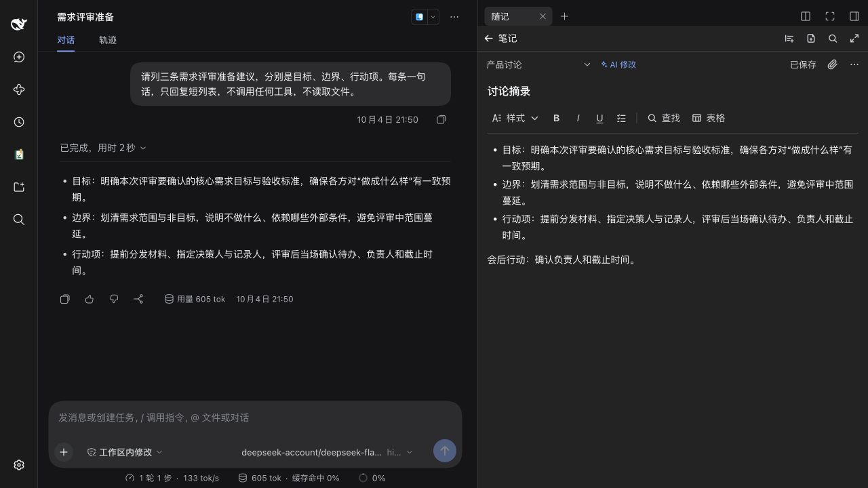The image size is (868, 488).
Task: Toggle the right sidebar panel icon
Action: (x=854, y=16)
